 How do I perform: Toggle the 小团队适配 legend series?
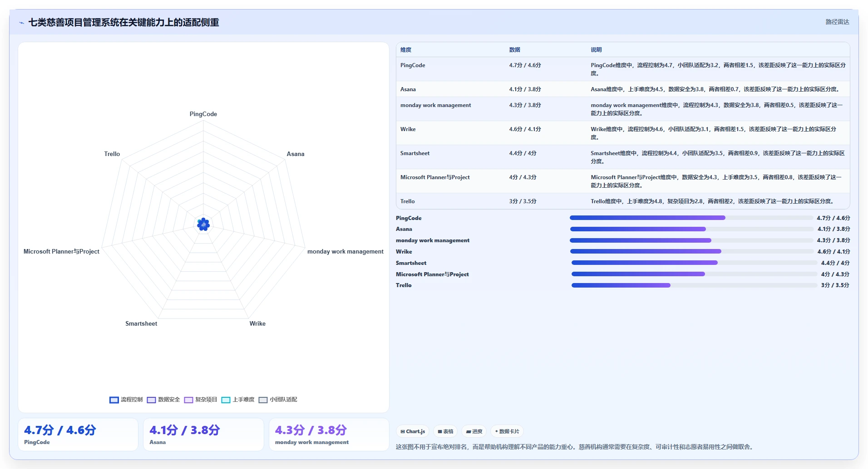(x=278, y=400)
